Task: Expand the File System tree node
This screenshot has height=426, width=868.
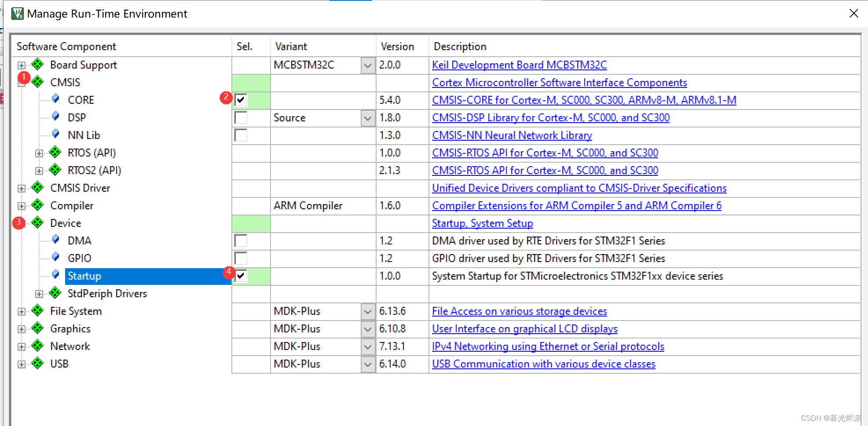Action: tap(21, 312)
